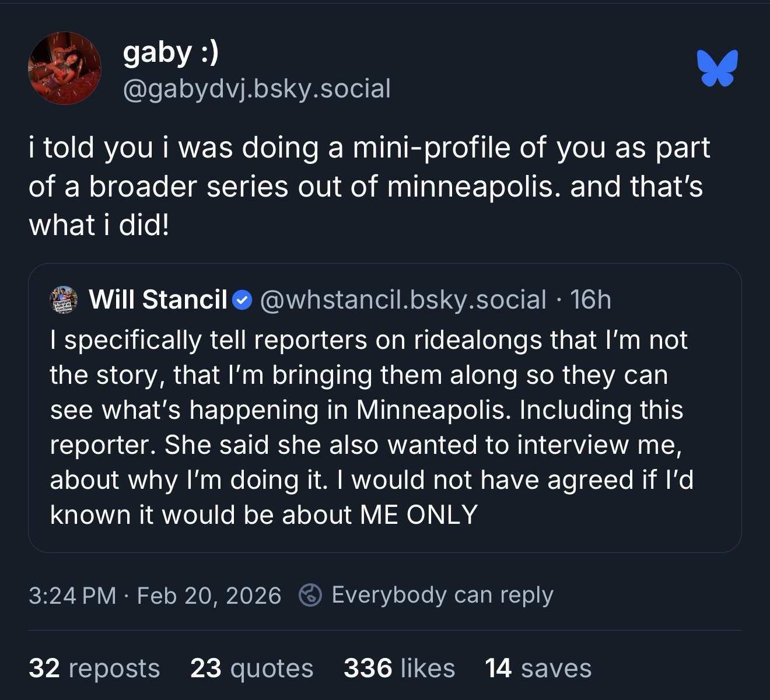
Task: Click the Feb 20, 2026 date
Action: point(209,596)
